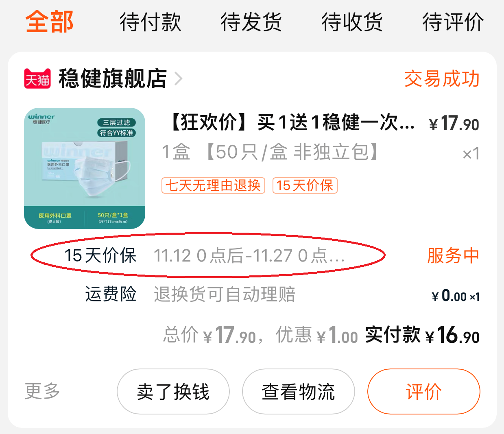The height and width of the screenshot is (434, 504).
Task: Switch to 待付款 tab
Action: [x=150, y=22]
